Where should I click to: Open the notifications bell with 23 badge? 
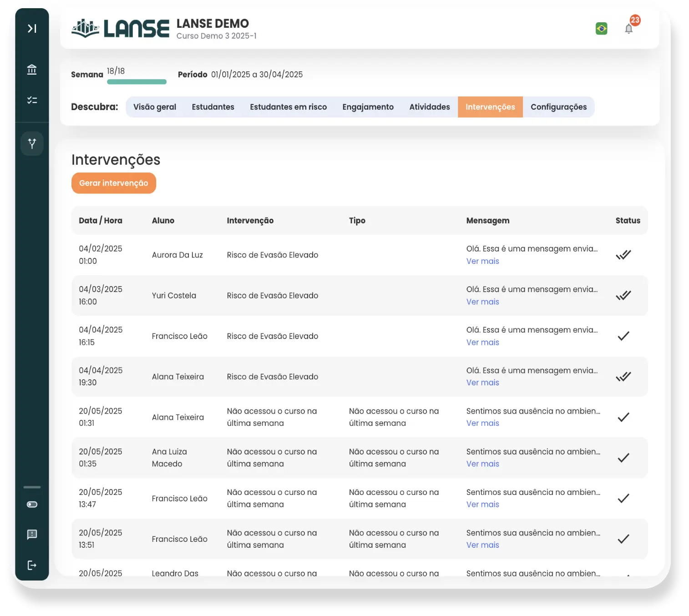tap(629, 29)
